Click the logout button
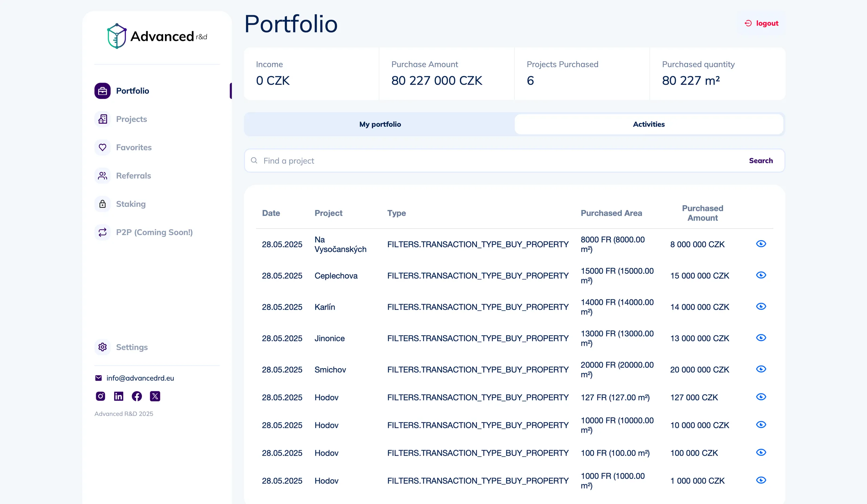This screenshot has width=867, height=504. (761, 23)
